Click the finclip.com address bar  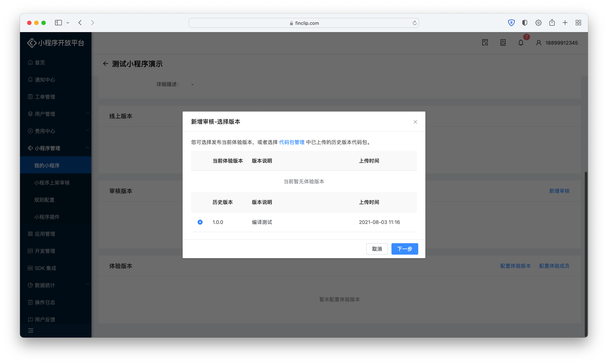coord(304,23)
